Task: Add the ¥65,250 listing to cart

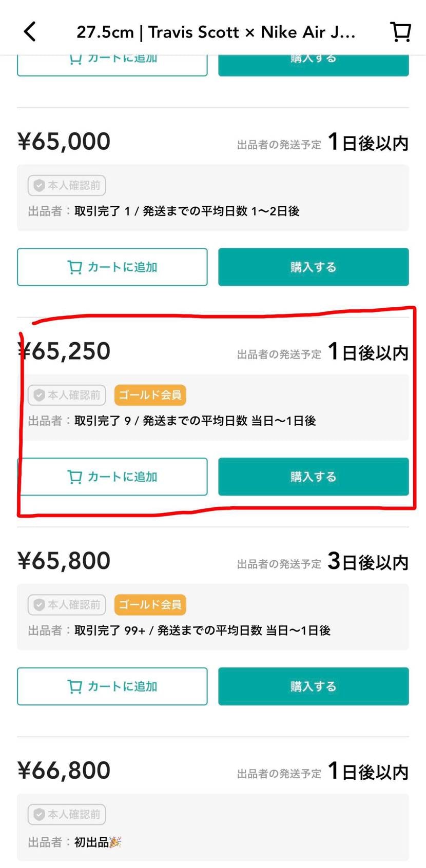Action: [x=112, y=477]
